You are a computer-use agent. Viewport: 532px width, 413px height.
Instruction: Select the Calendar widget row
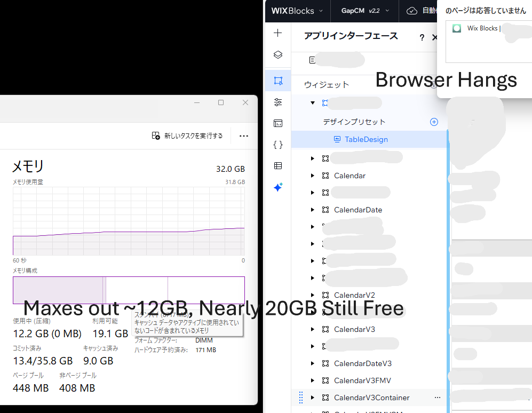click(x=369, y=176)
